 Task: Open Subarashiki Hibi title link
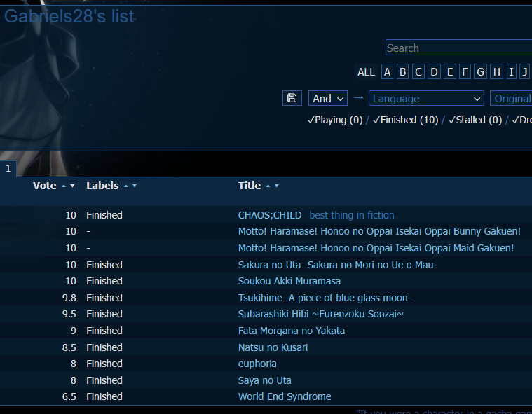point(320,314)
